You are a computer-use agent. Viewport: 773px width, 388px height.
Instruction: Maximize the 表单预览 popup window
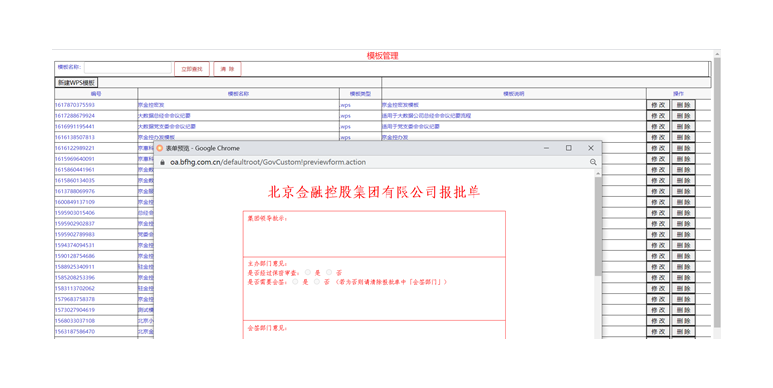(x=568, y=148)
